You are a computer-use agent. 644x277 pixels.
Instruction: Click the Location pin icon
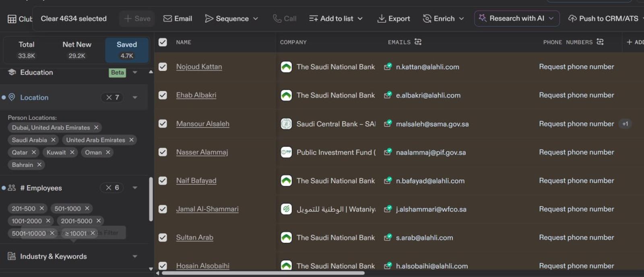12,97
